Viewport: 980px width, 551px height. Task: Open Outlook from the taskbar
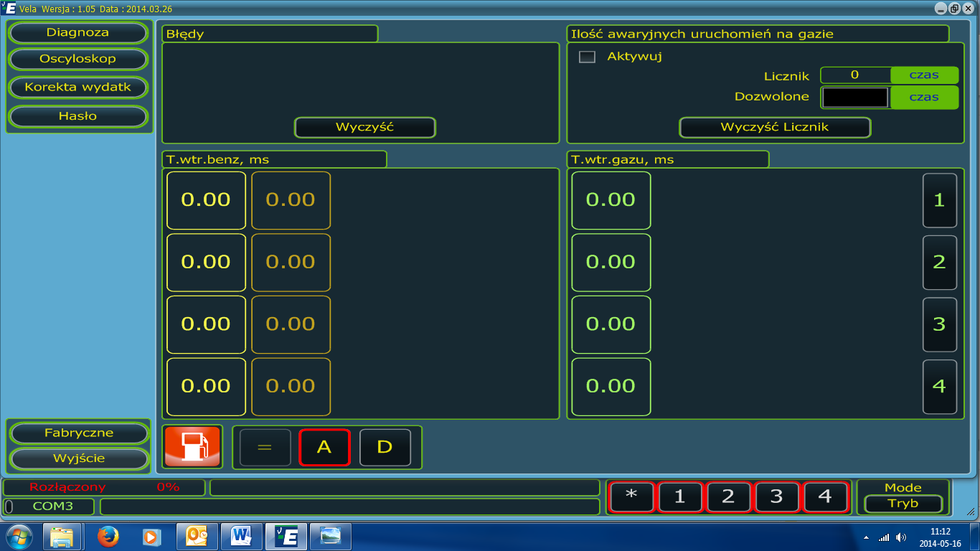[x=197, y=536]
